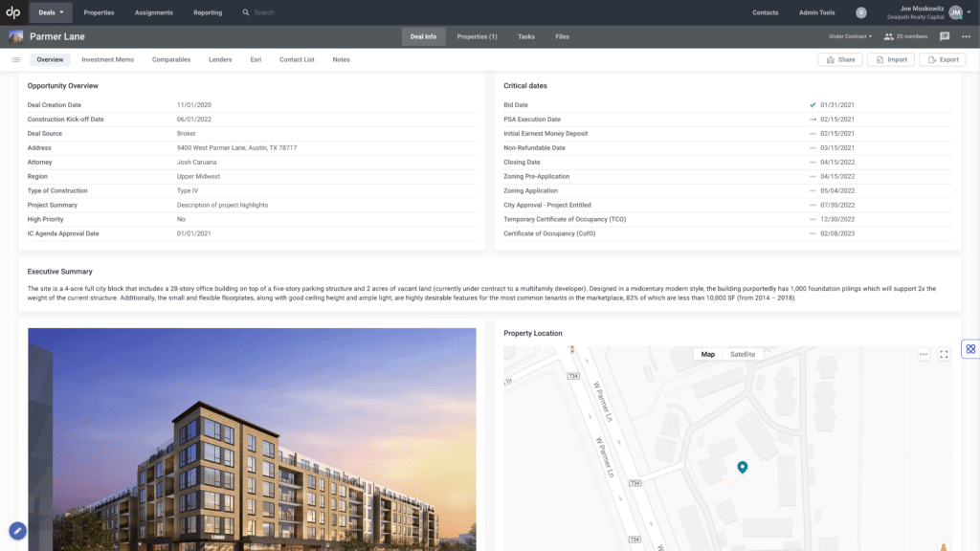This screenshot has height=551, width=980.
Task: Switch map to Satellite view
Action: point(743,354)
